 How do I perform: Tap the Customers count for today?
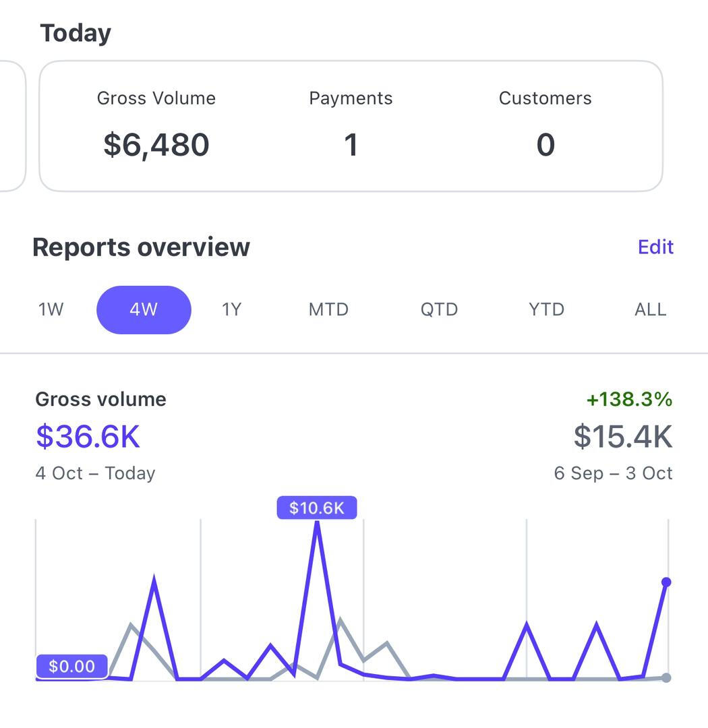pos(545,145)
